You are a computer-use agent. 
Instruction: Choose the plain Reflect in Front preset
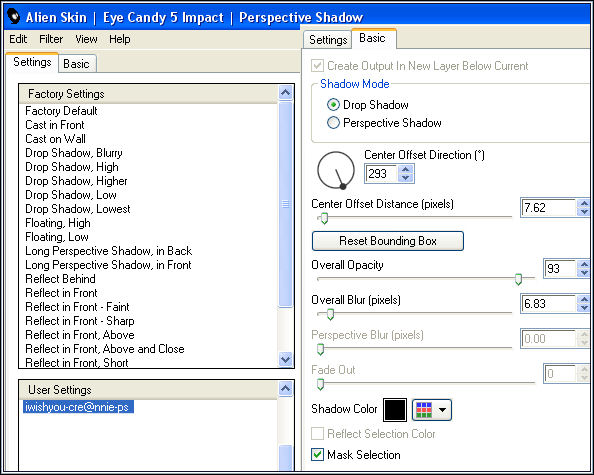[x=61, y=293]
